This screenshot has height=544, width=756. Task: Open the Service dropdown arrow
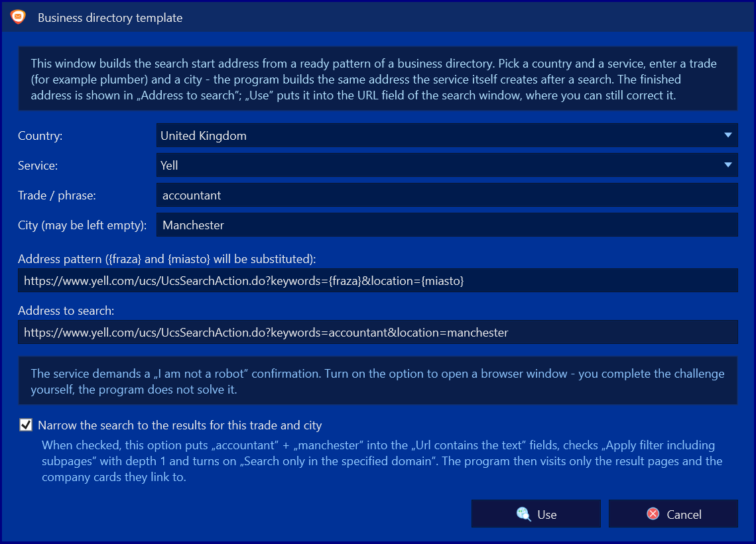[x=728, y=165]
